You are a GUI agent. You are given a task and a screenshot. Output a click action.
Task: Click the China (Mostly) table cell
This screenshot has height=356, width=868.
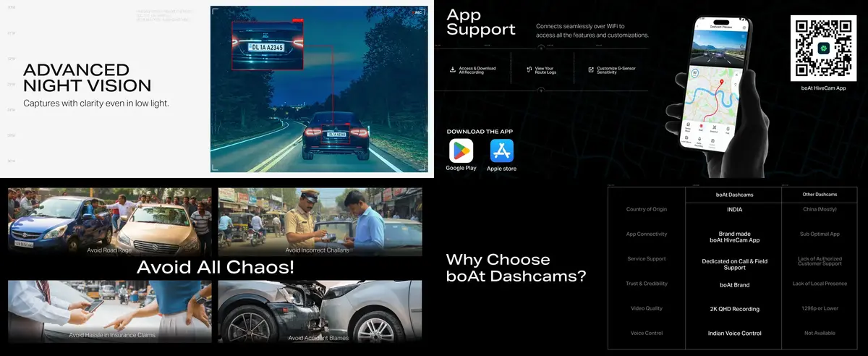(x=820, y=209)
